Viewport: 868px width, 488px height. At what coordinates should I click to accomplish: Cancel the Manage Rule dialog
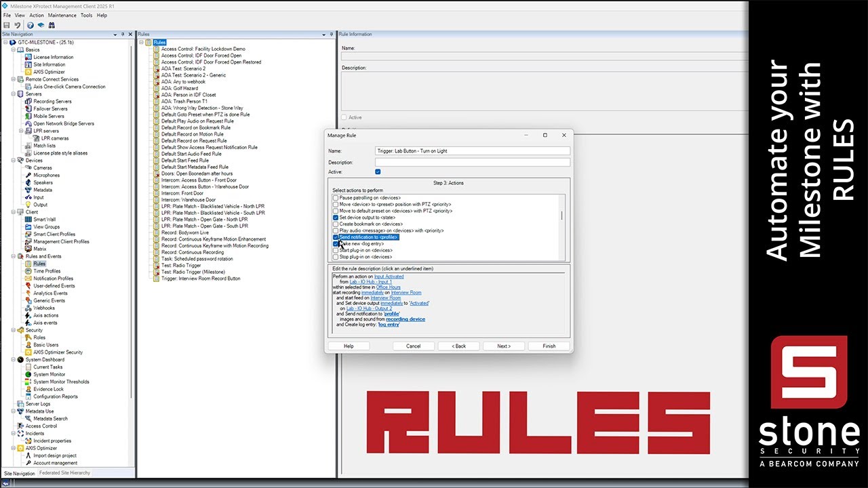click(414, 346)
